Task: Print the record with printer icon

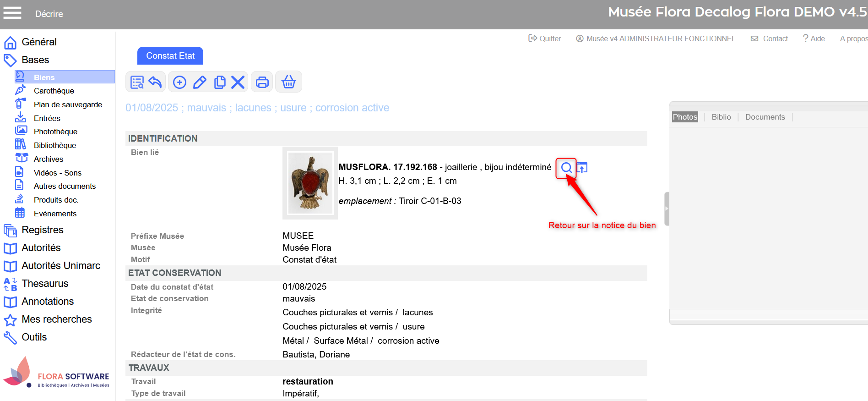Action: [x=262, y=82]
